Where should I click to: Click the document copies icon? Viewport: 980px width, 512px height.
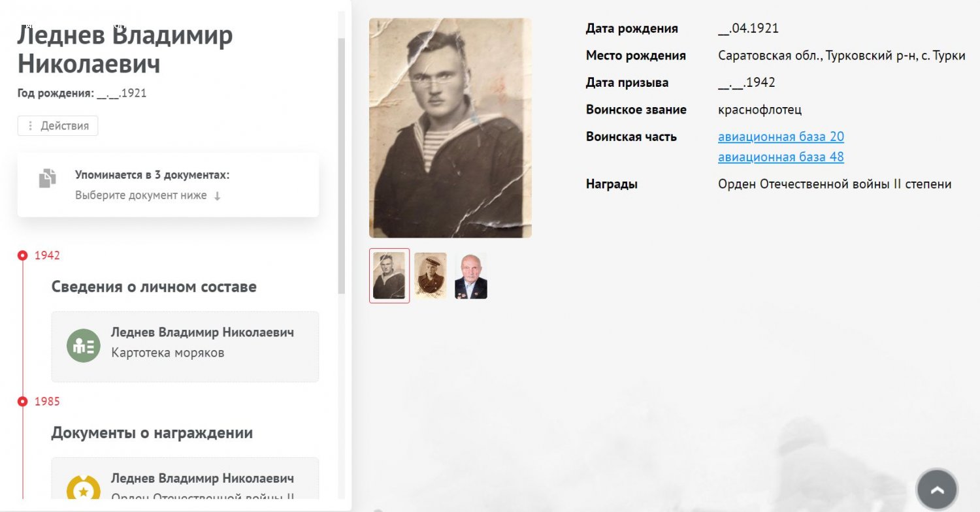click(x=47, y=178)
